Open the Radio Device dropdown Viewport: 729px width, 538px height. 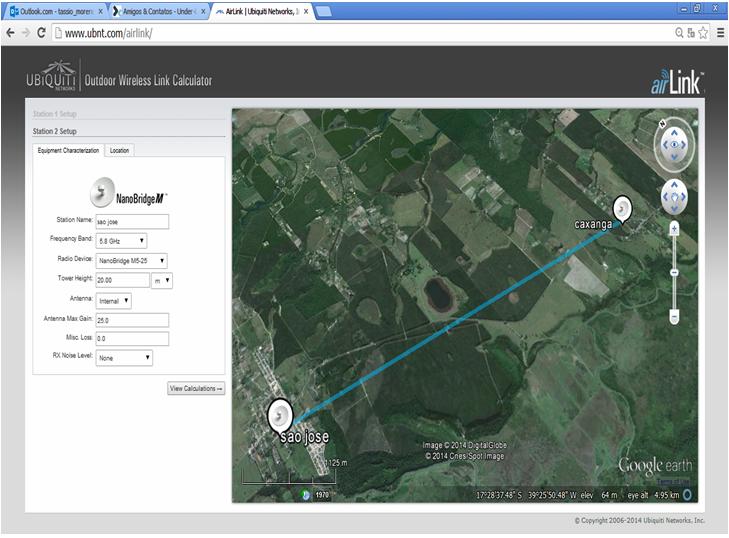tap(131, 261)
